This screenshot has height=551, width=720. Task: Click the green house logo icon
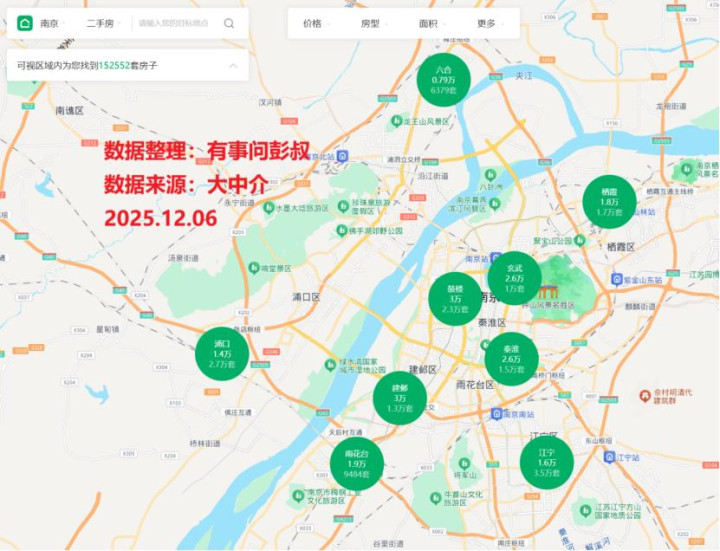click(x=25, y=23)
